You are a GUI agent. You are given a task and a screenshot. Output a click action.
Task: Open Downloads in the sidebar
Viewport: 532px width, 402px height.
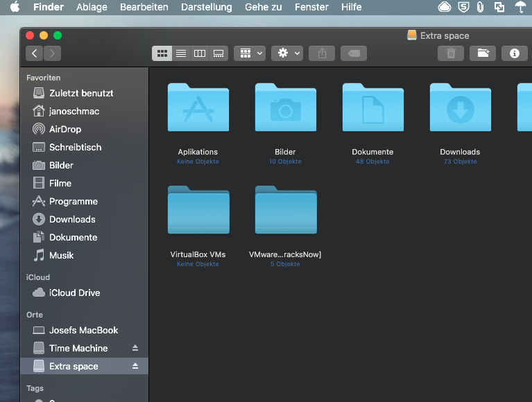pos(84,219)
